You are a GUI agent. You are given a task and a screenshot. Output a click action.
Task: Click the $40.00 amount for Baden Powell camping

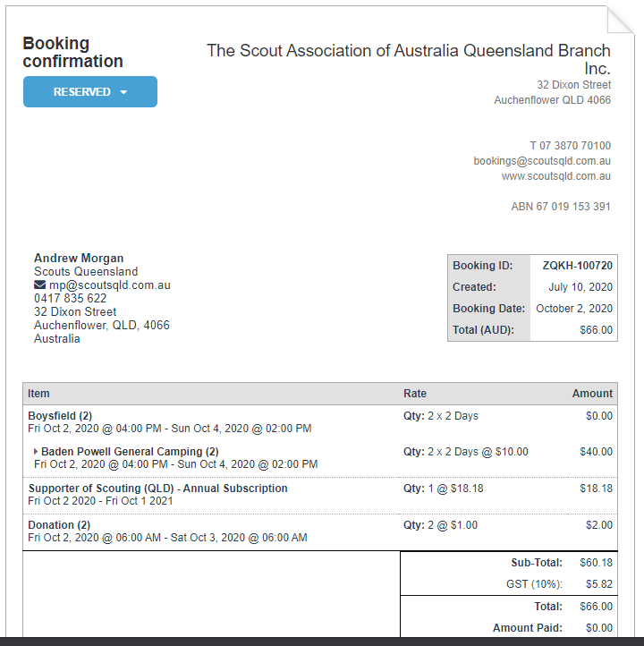point(597,452)
